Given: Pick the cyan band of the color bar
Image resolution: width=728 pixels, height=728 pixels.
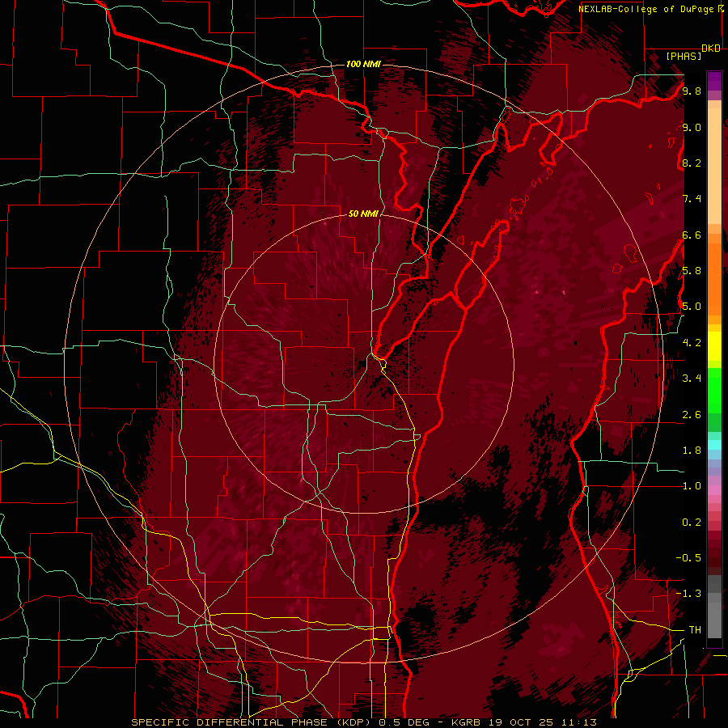Looking at the screenshot, I should 714,445.
